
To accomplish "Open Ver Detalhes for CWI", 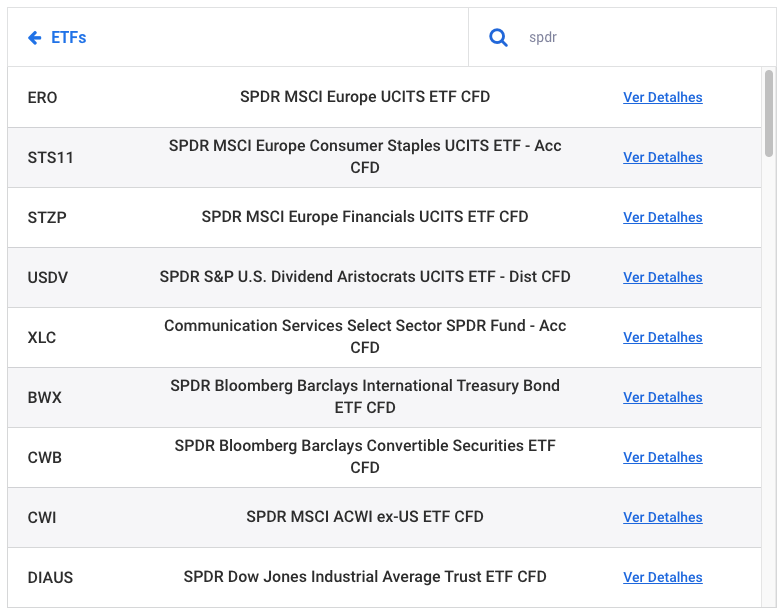I will click(x=663, y=517).
